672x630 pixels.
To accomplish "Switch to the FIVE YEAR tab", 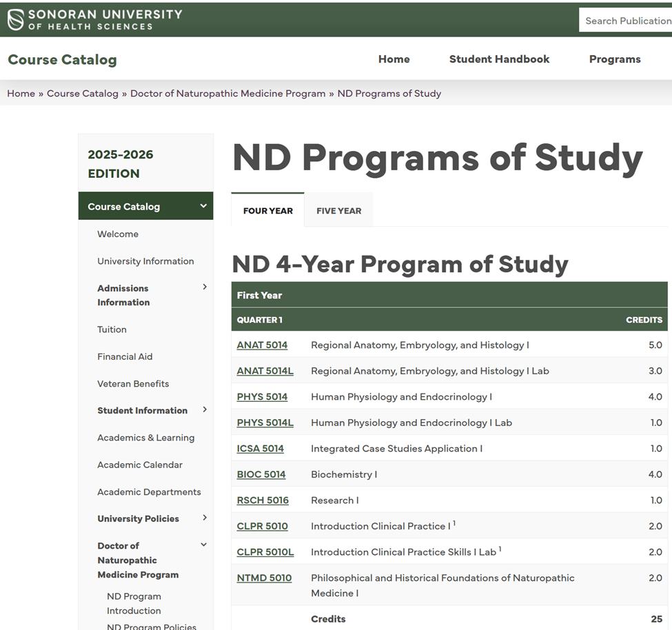I will point(339,210).
